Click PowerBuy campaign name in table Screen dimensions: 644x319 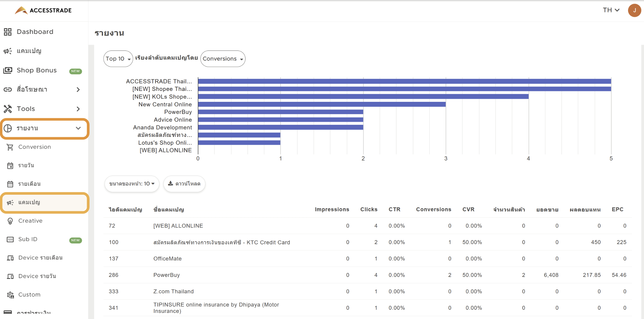(166, 275)
